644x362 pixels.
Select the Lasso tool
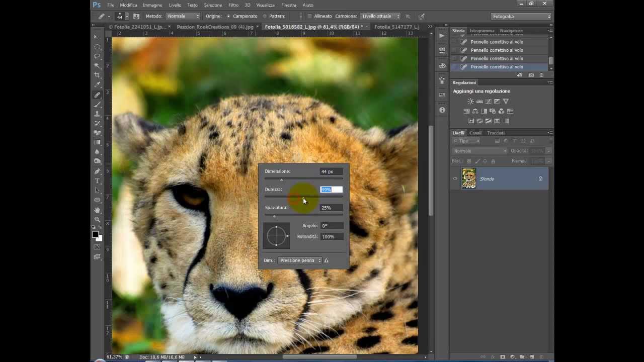97,56
